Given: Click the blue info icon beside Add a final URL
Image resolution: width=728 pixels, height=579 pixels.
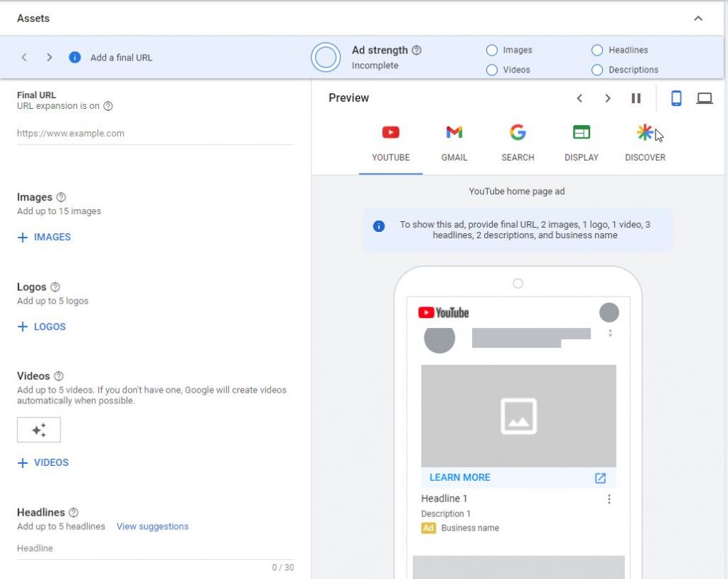Looking at the screenshot, I should pos(75,57).
